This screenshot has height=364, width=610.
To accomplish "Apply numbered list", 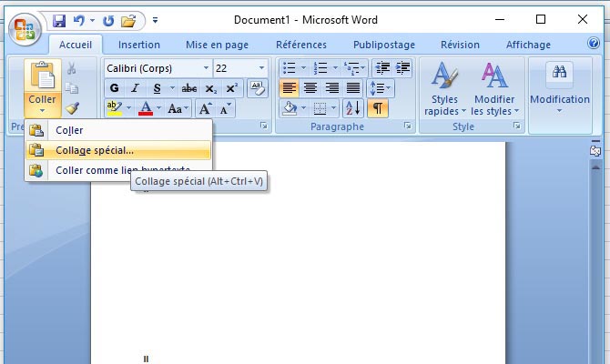I will coord(320,68).
